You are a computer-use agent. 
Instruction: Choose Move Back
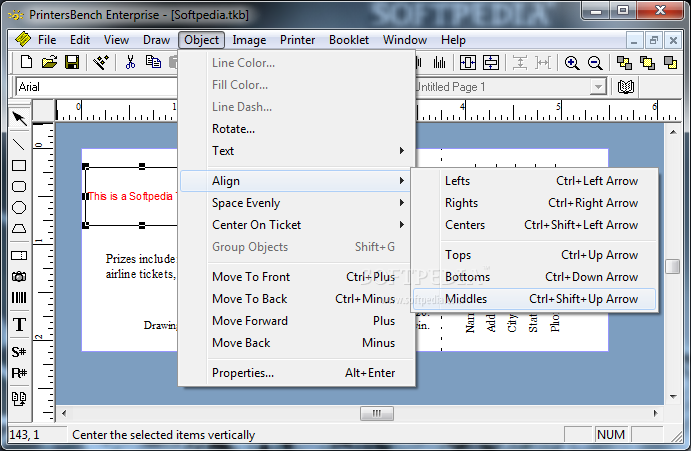point(297,343)
